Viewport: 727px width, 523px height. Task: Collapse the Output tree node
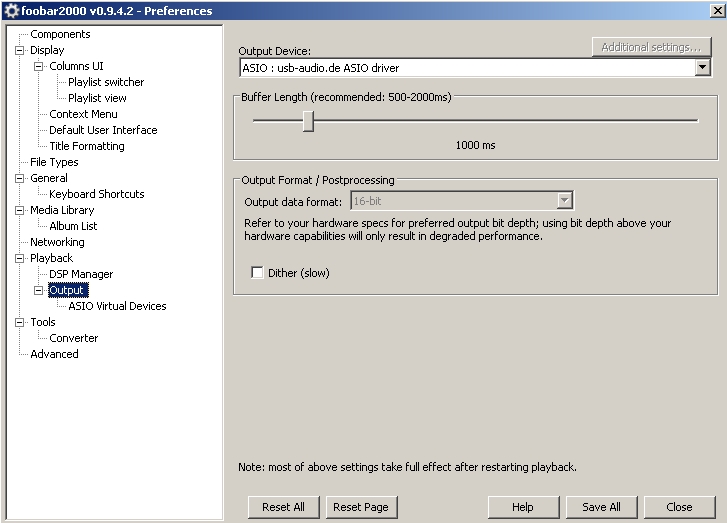pyautogui.click(x=38, y=290)
